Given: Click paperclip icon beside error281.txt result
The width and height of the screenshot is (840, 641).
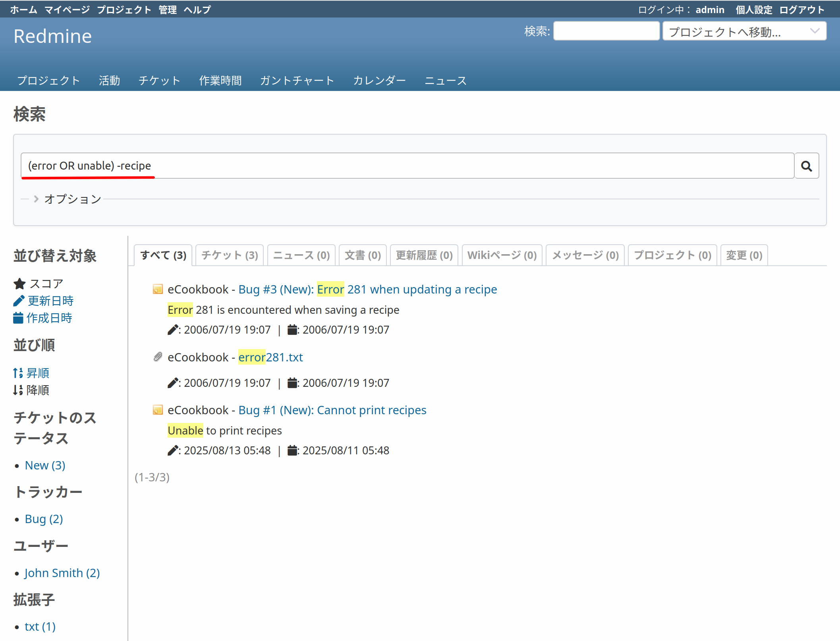Looking at the screenshot, I should [x=158, y=357].
